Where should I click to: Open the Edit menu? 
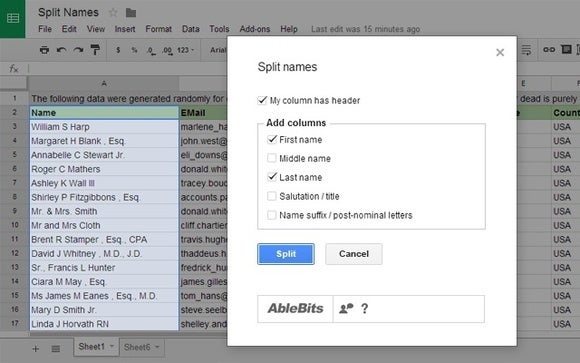[69, 29]
